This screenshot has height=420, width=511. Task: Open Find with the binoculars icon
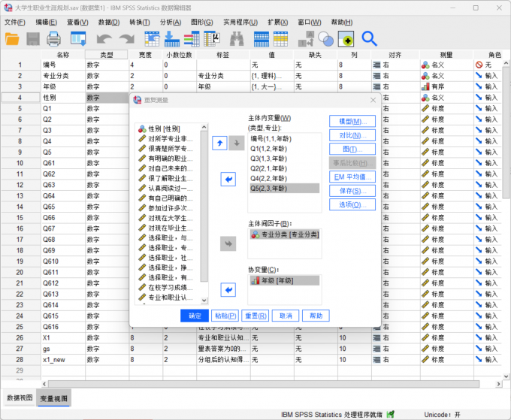(237, 39)
